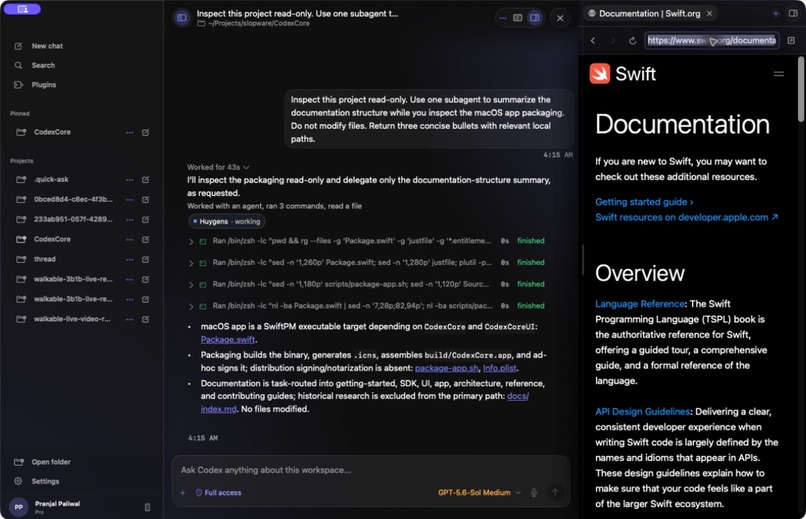Open the package-app.sh link

tap(447, 368)
